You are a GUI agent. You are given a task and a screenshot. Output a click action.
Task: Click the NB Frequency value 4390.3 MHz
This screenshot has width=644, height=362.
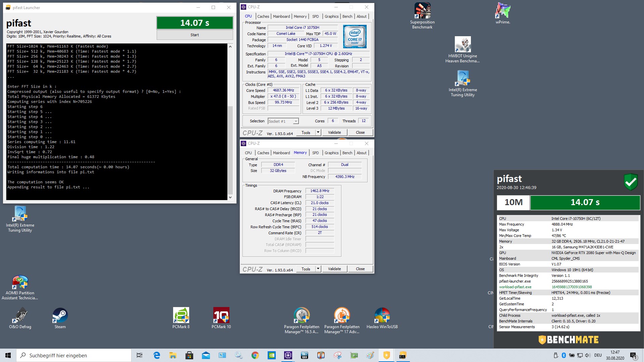[x=345, y=177]
